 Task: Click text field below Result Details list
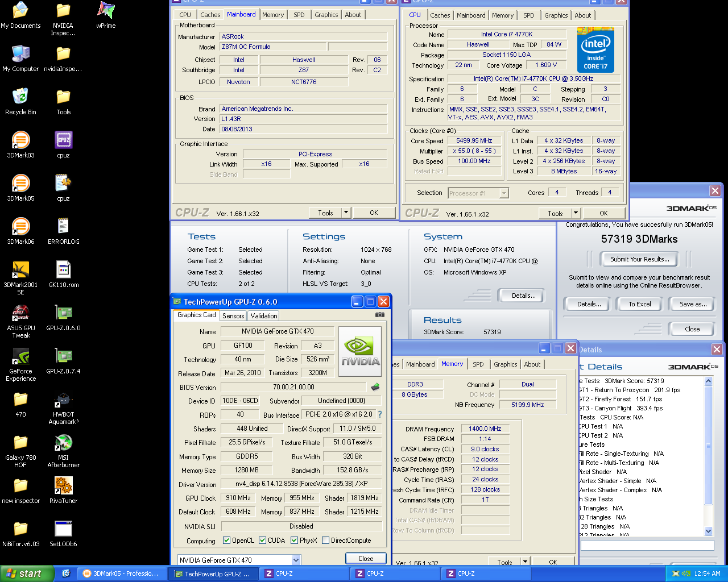click(647, 545)
